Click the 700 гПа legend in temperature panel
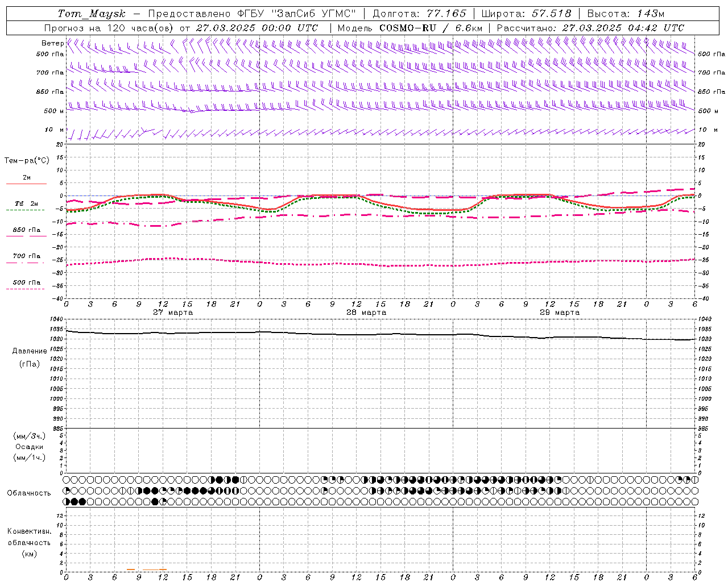This screenshot has height=582, width=728. click(27, 256)
